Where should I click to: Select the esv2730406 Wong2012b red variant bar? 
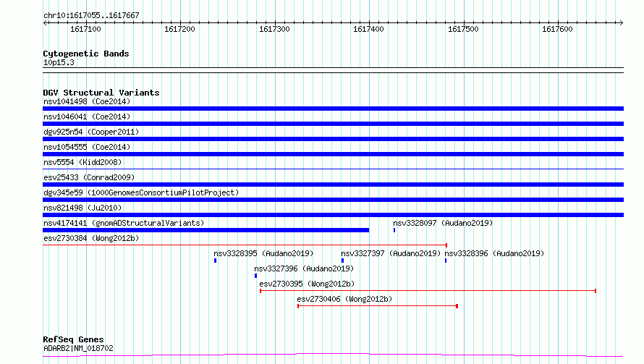pyautogui.click(x=378, y=306)
